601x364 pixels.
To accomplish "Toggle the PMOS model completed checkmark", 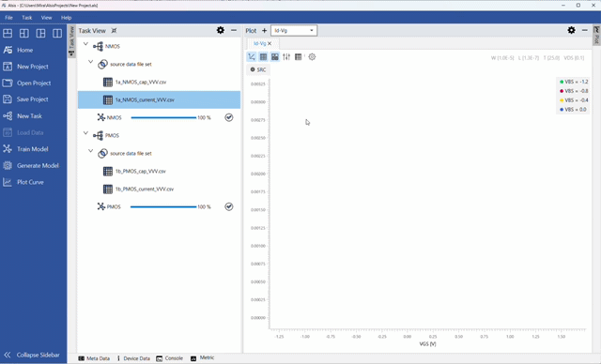I will [x=229, y=206].
